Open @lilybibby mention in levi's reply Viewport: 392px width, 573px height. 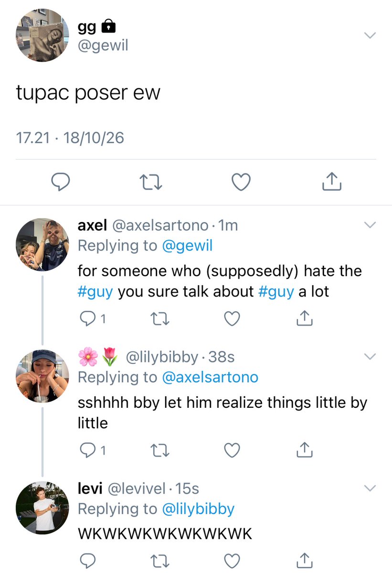198,509
